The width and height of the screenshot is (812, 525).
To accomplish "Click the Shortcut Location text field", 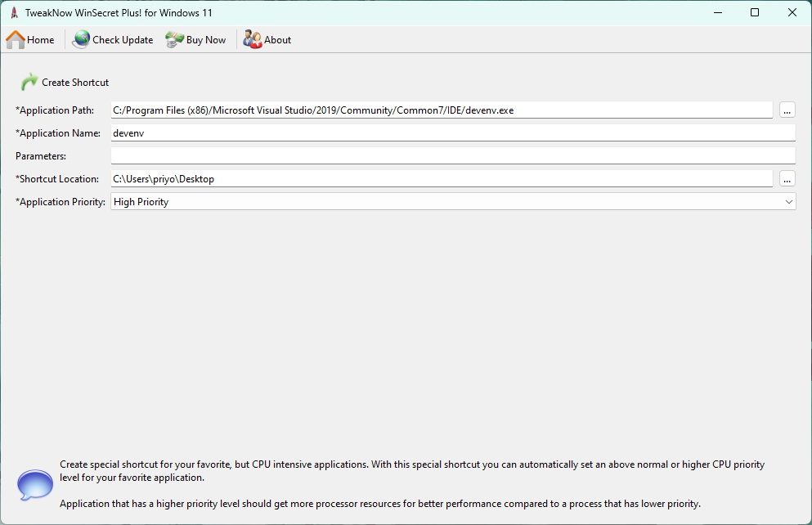I will (442, 179).
